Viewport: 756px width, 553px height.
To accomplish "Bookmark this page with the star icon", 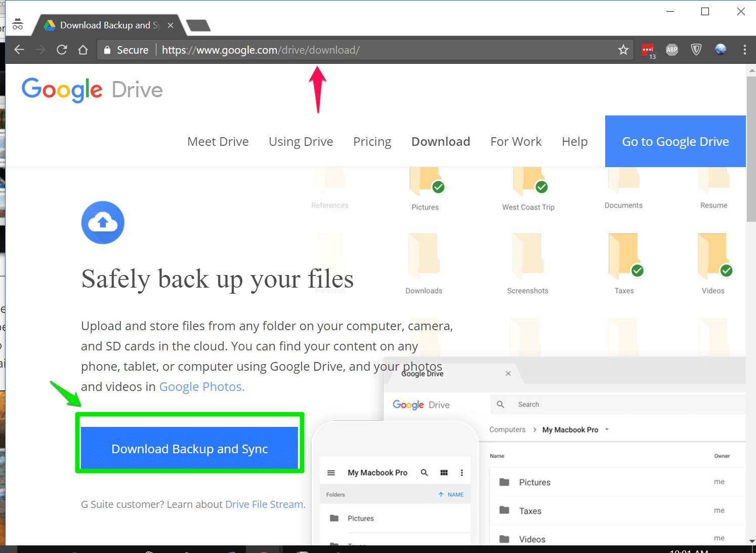I will [x=623, y=50].
